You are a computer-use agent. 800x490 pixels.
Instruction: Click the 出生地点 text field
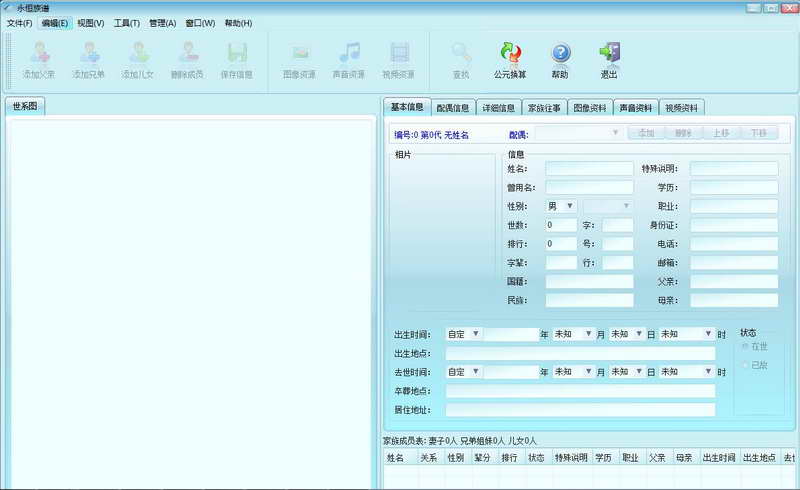580,353
